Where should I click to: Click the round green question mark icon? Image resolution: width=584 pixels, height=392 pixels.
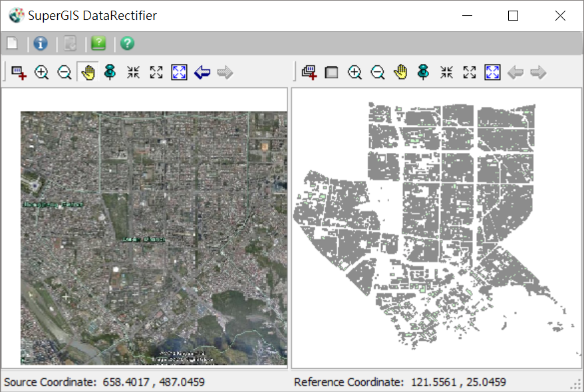[127, 44]
